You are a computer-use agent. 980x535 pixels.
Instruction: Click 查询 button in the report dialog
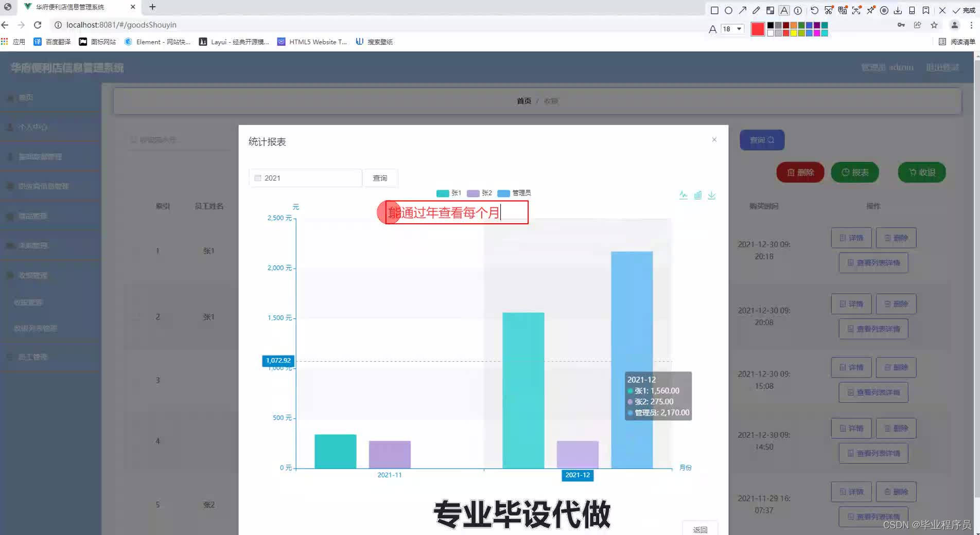pyautogui.click(x=380, y=178)
